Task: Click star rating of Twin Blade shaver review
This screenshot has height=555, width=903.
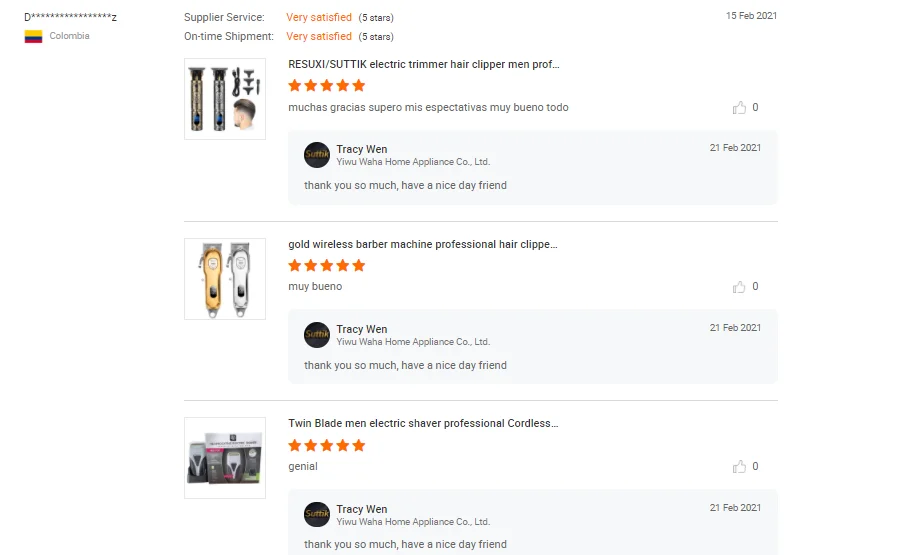Action: pyautogui.click(x=327, y=446)
